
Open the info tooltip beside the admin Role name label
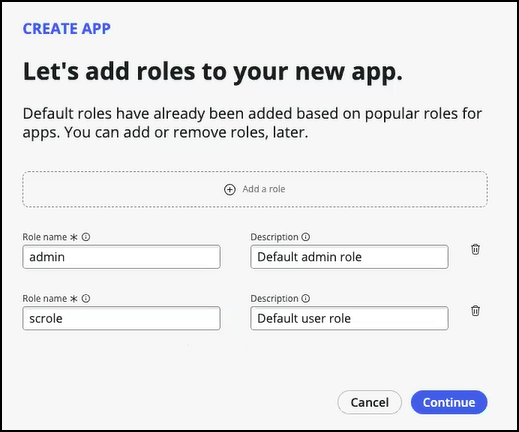tap(86, 237)
